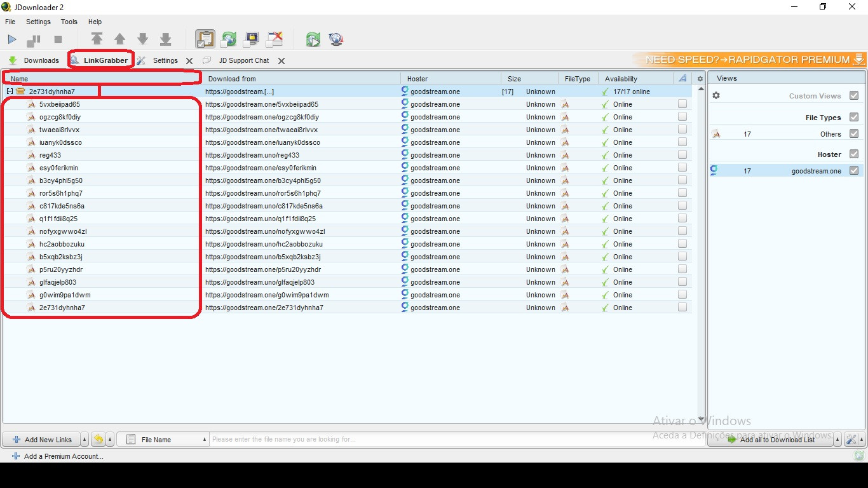Image resolution: width=868 pixels, height=488 pixels.
Task: Click the Reconnect globe icon in toolbar
Action: pyautogui.click(x=336, y=39)
